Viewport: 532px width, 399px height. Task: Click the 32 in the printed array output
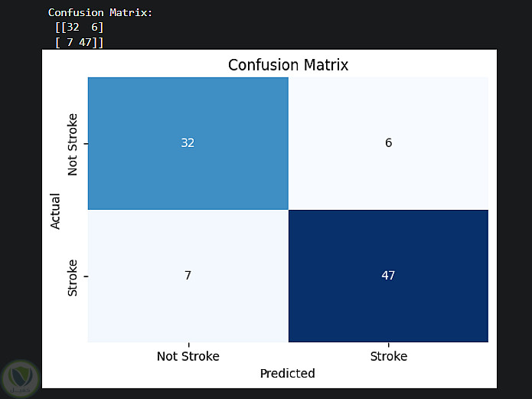[x=73, y=28]
